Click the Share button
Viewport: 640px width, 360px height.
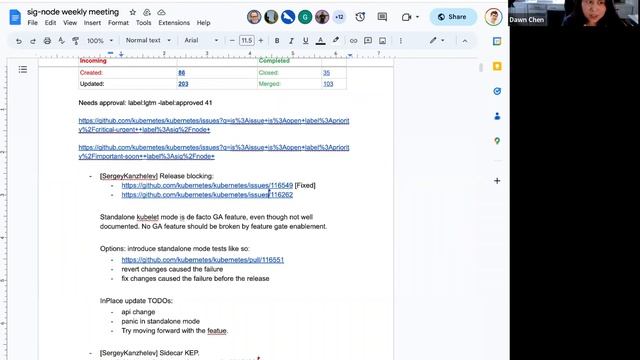453,17
